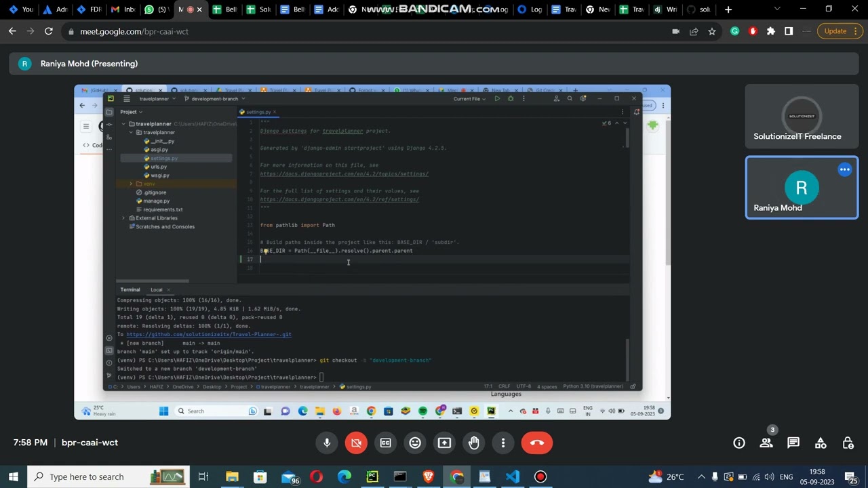The image size is (868, 488).
Task: Click the Chrome Update button
Action: [840, 31]
